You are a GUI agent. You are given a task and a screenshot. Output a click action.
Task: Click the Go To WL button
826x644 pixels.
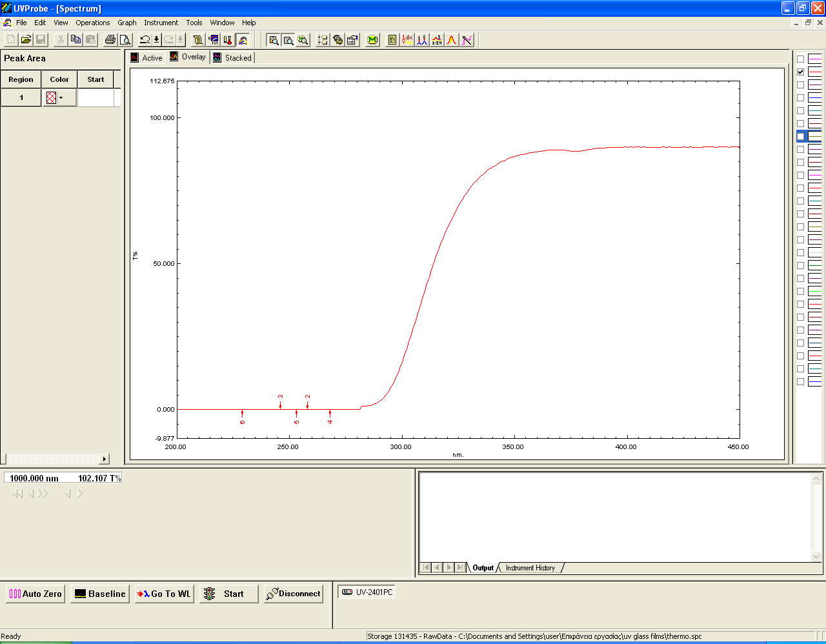click(x=164, y=594)
